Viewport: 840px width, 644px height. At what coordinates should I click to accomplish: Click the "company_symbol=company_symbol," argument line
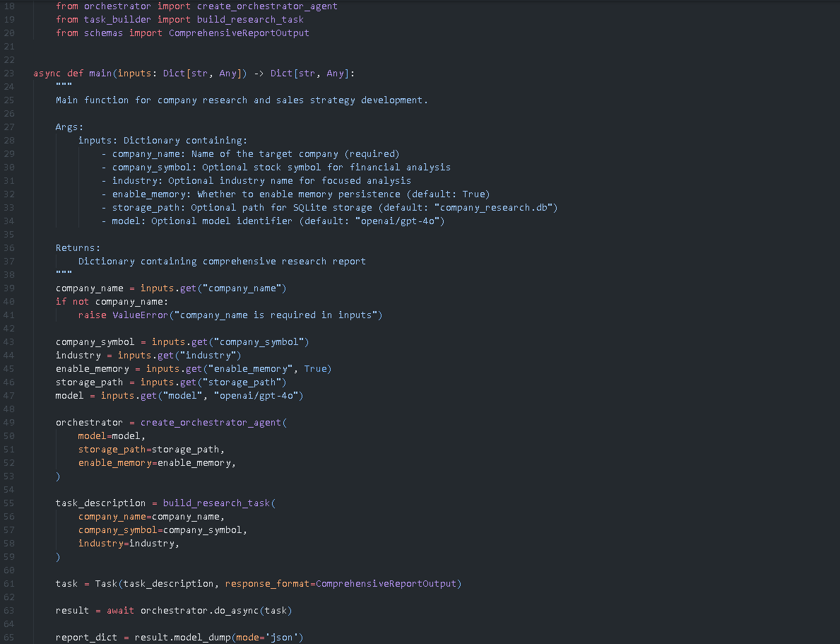pos(163,530)
